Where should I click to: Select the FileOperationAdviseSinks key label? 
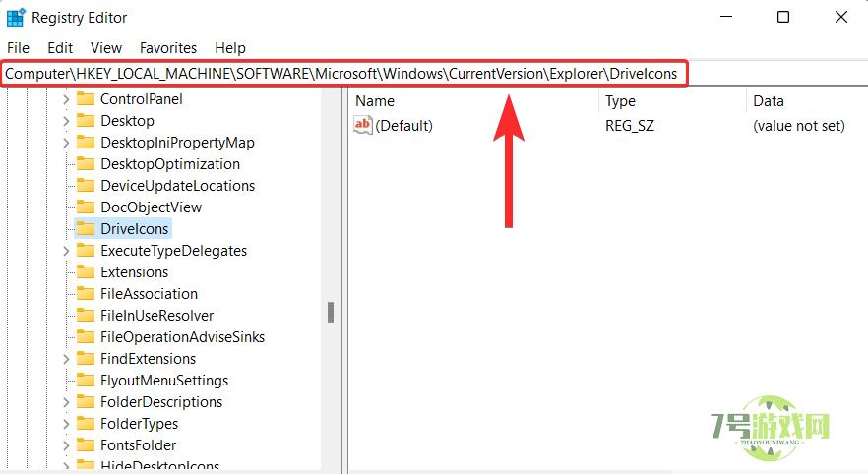tap(182, 337)
